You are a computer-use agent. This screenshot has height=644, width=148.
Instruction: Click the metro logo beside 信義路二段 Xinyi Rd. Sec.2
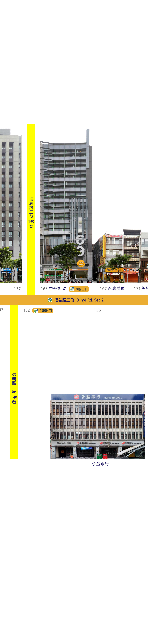[x=50, y=300]
